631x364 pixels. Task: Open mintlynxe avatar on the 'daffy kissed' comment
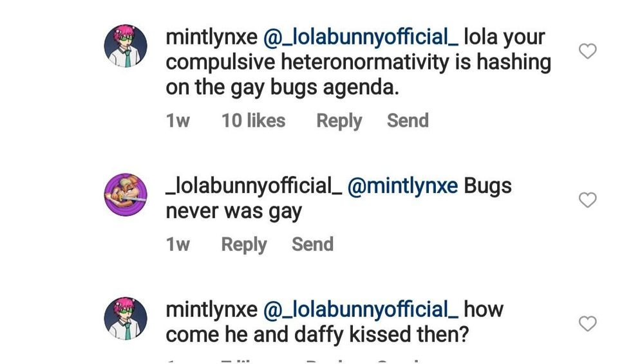[126, 318]
